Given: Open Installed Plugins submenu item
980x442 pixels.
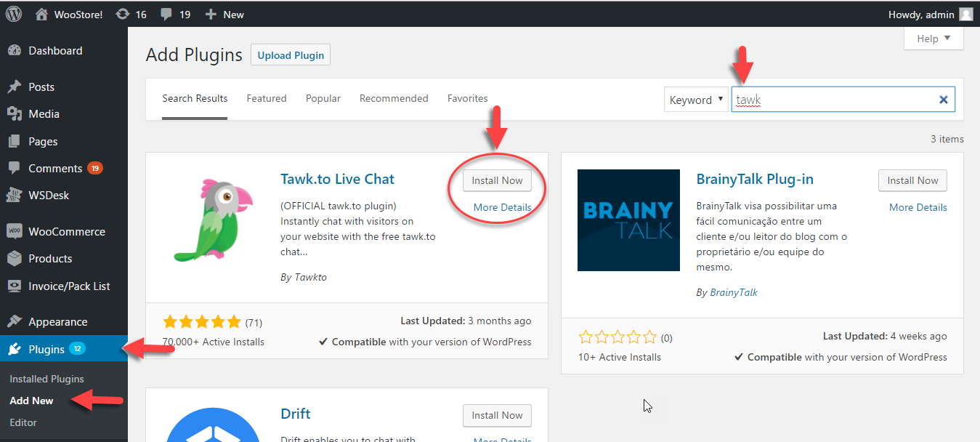Looking at the screenshot, I should [47, 379].
